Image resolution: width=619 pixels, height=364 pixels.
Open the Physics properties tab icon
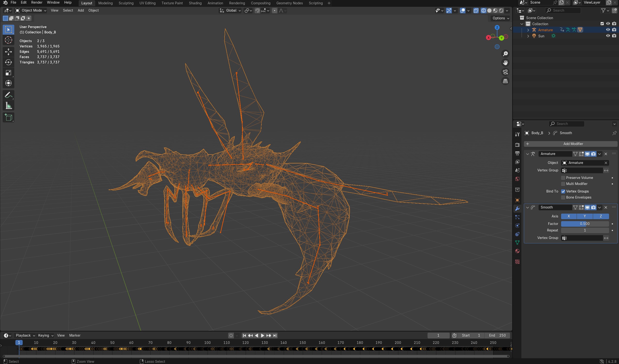517,225
